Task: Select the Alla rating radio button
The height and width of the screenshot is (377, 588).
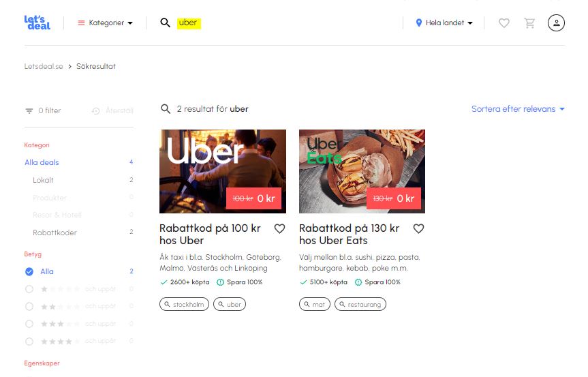Action: [29, 271]
